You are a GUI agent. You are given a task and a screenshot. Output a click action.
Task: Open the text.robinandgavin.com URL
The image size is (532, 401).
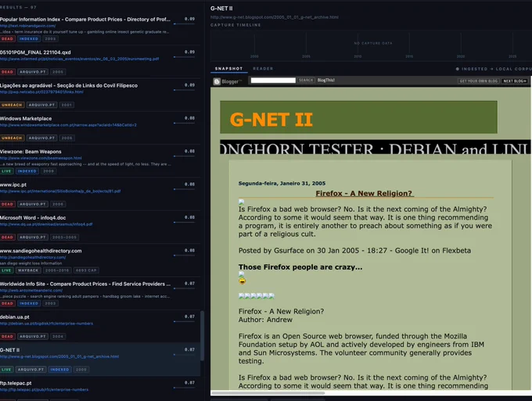tap(28, 26)
